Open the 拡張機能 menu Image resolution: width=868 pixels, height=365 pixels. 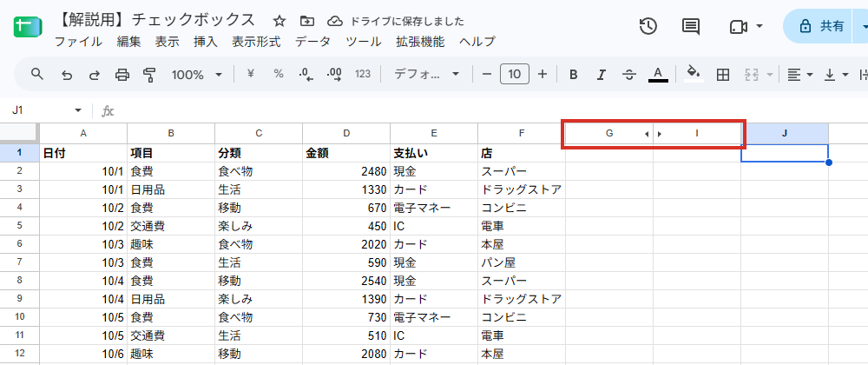pos(420,42)
